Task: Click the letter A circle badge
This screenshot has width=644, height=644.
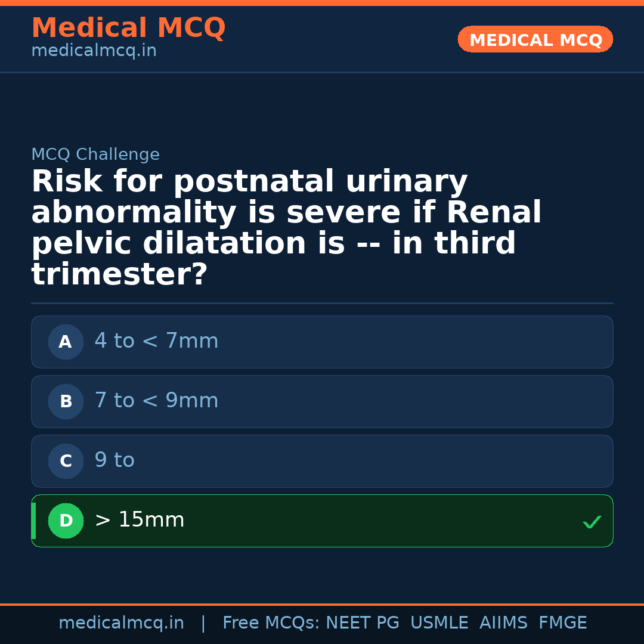Action: (x=66, y=342)
